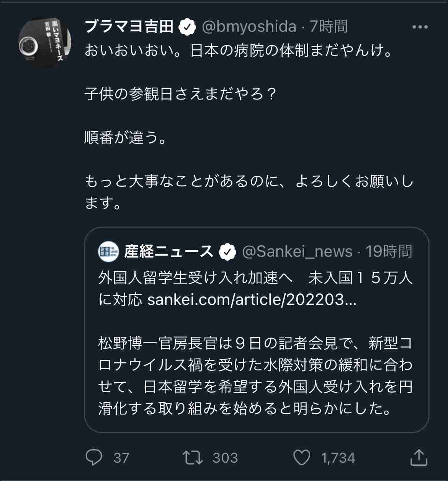Viewport: 448px width, 481px height.
Task: Click the 7時間 timestamp on the main tweet
Action: point(330,27)
